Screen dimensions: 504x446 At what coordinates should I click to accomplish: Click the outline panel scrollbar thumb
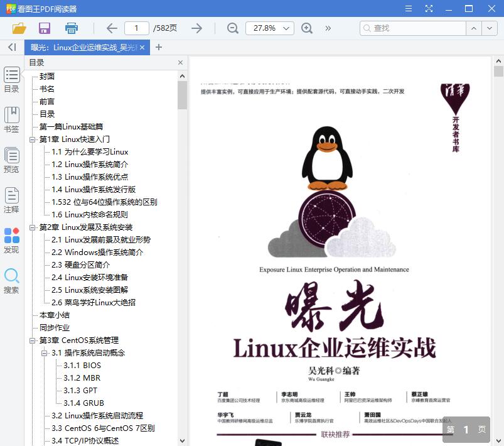coord(182,95)
